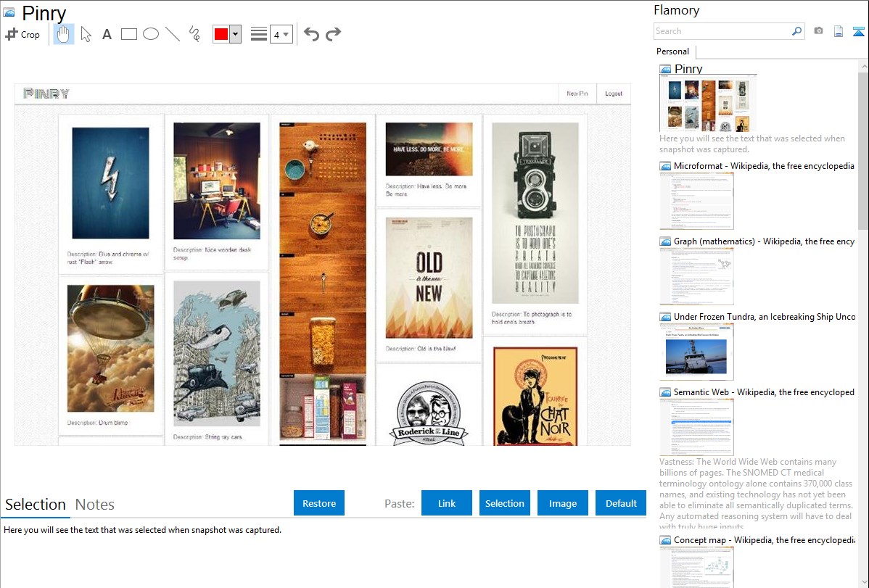Open the Graph (mathematics) snapshot thumbnail
The height and width of the screenshot is (588, 869).
(x=696, y=276)
